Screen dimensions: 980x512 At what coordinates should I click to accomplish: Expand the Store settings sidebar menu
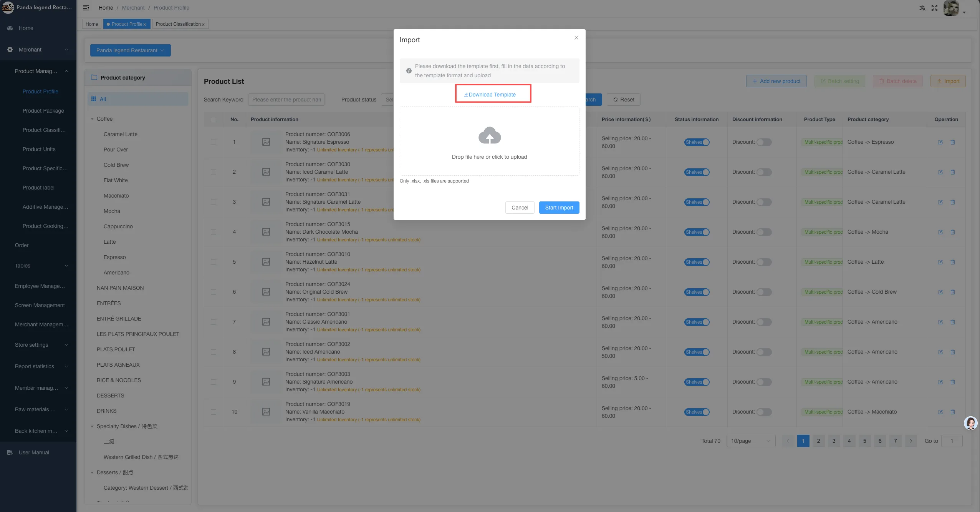click(38, 345)
